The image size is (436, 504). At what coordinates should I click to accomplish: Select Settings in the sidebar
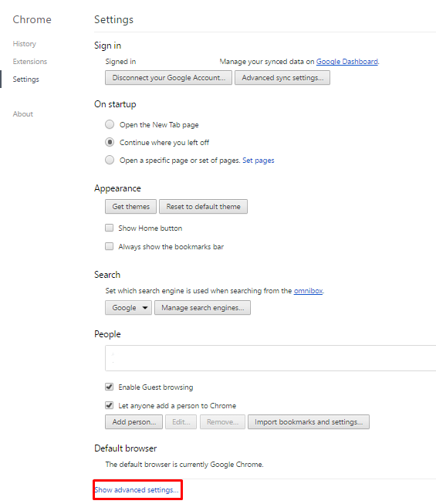tap(25, 79)
